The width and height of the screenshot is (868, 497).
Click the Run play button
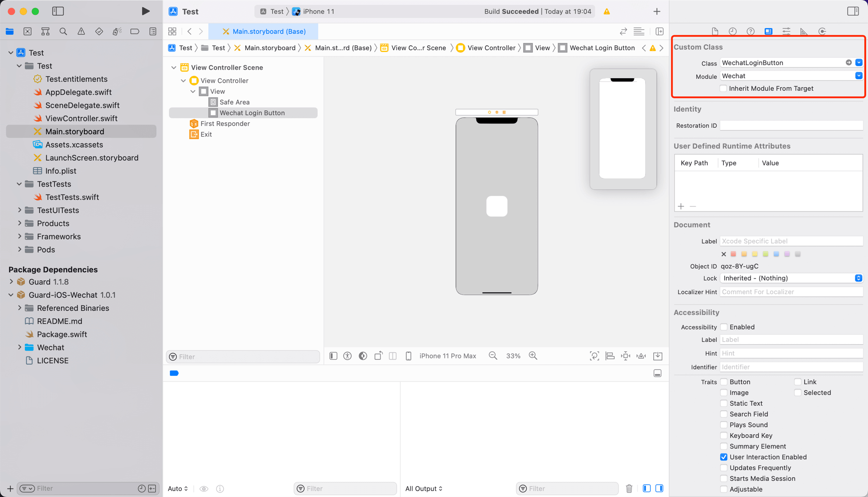145,11
